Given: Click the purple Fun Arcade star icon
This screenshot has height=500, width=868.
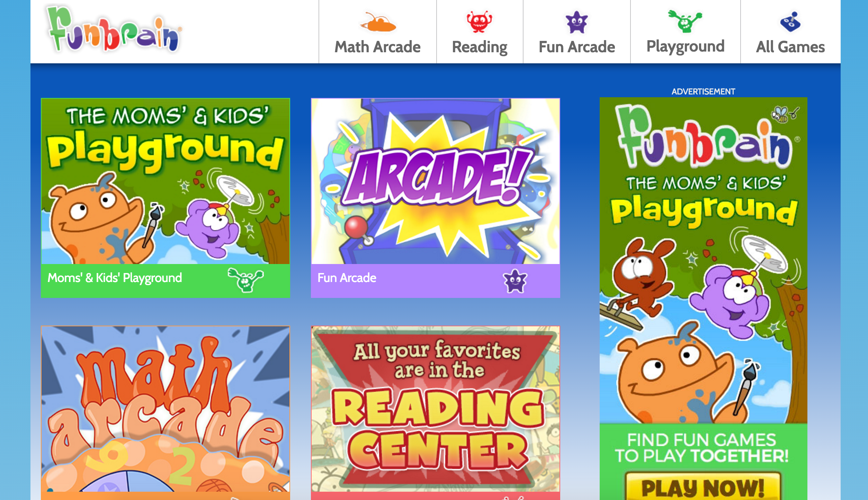Looking at the screenshot, I should click(x=576, y=22).
